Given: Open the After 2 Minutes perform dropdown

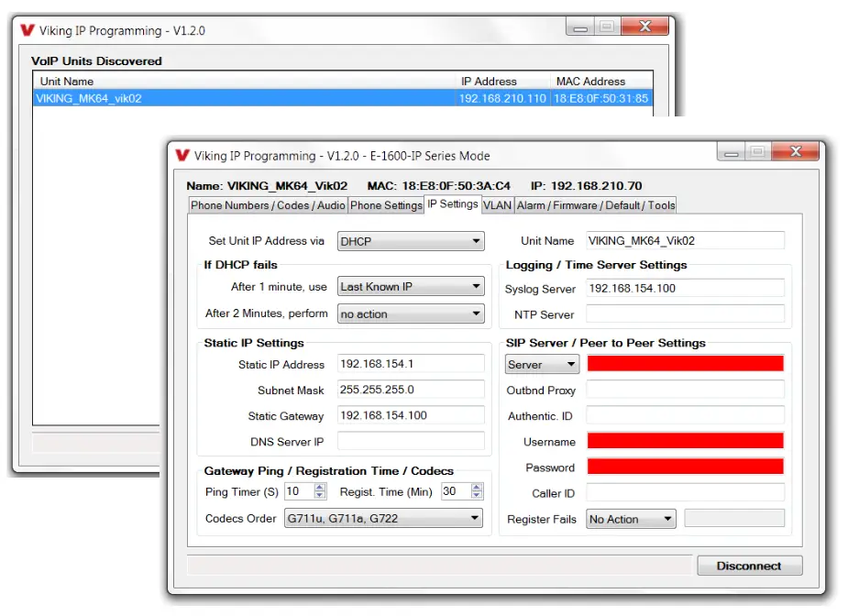Looking at the screenshot, I should (x=411, y=313).
